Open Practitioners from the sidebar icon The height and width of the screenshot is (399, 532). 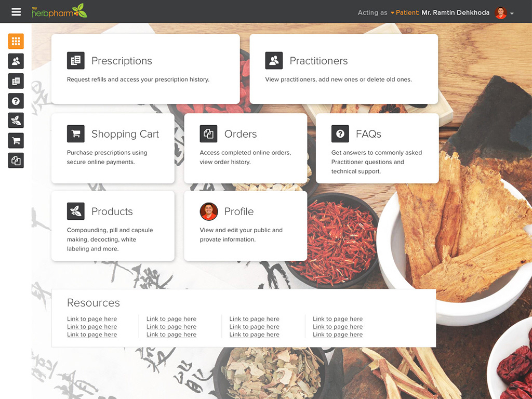click(16, 61)
